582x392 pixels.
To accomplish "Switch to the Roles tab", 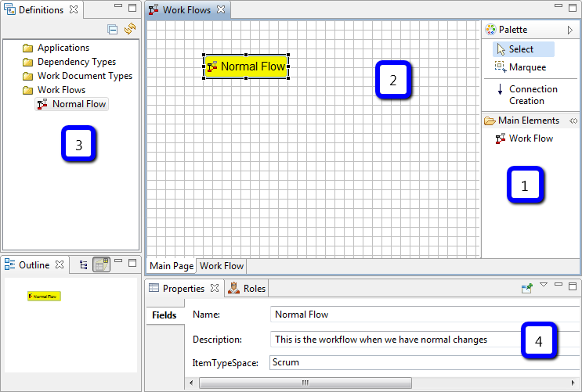I will tap(247, 289).
